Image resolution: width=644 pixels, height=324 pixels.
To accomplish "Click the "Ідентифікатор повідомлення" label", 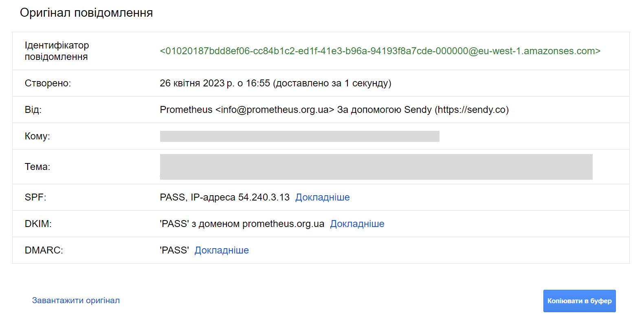I will pos(57,51).
